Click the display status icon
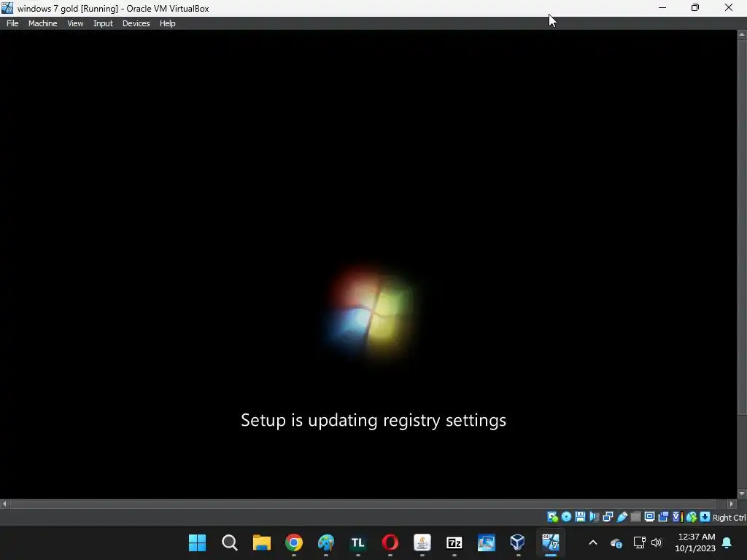747x560 pixels. tap(649, 517)
